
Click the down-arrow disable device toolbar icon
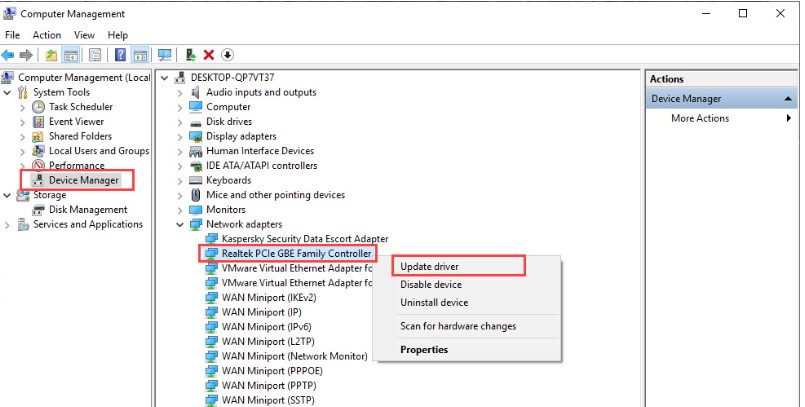(227, 55)
